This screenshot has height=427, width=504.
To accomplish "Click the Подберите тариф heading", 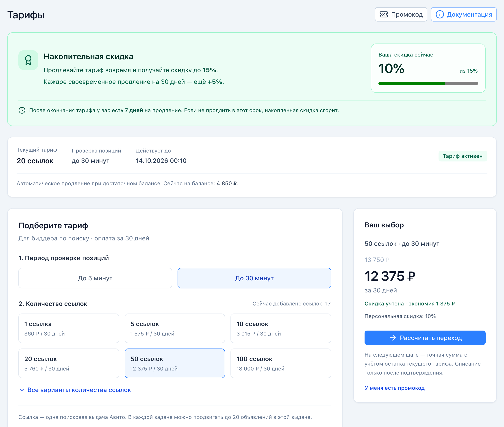I will (x=53, y=225).
